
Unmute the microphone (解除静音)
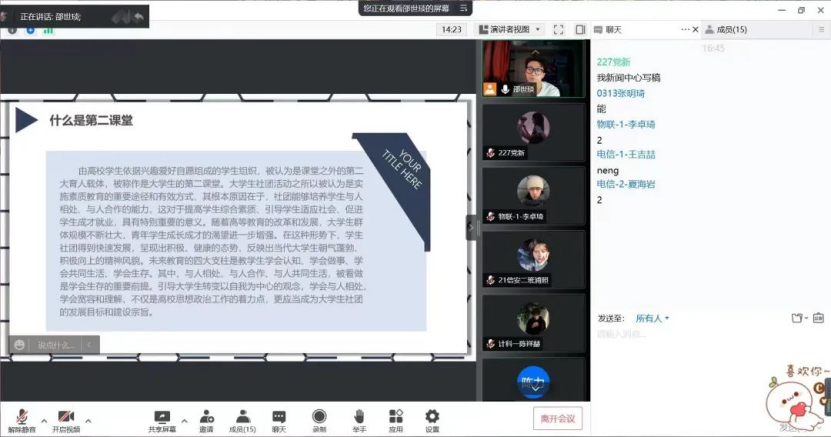[21, 419]
